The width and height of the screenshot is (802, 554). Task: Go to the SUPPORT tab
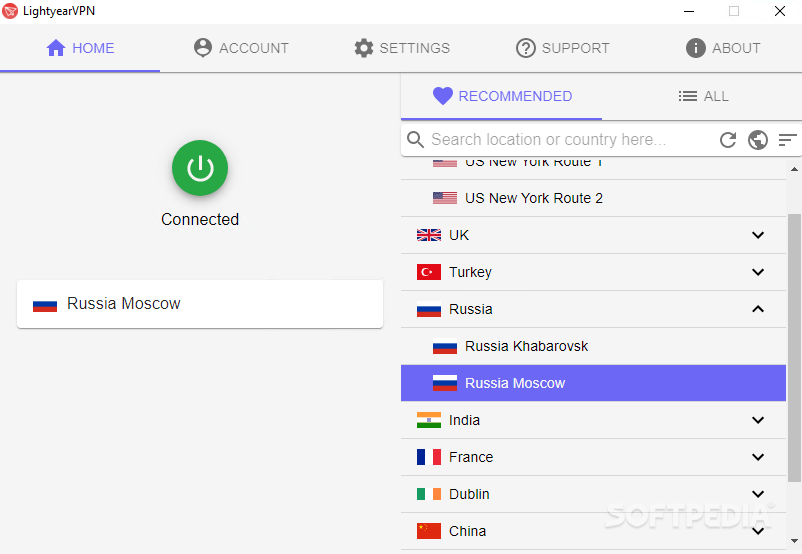(562, 48)
